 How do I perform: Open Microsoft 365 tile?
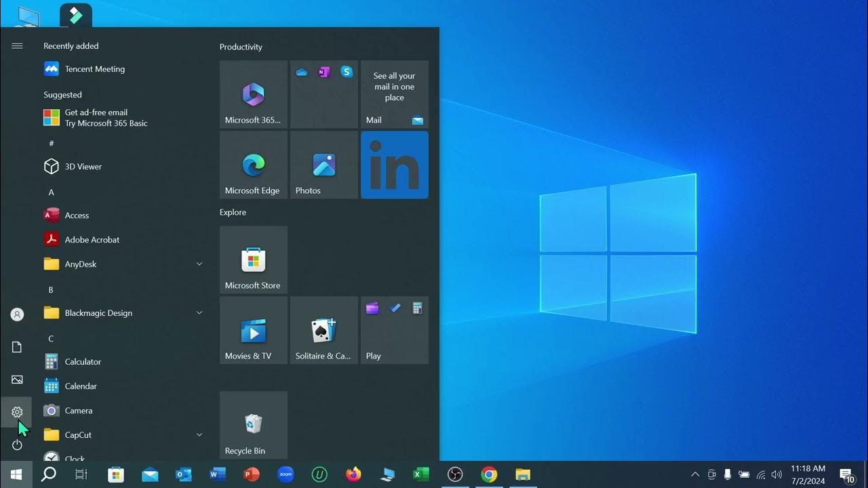pos(254,94)
